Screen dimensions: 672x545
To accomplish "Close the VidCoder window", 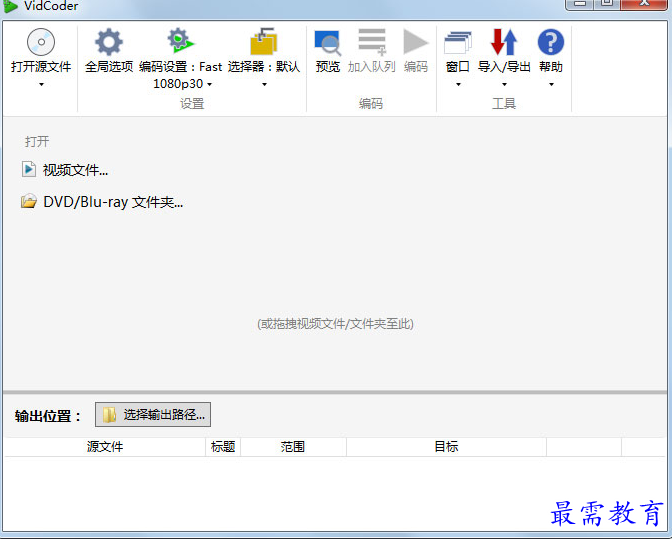I will [x=644, y=3].
